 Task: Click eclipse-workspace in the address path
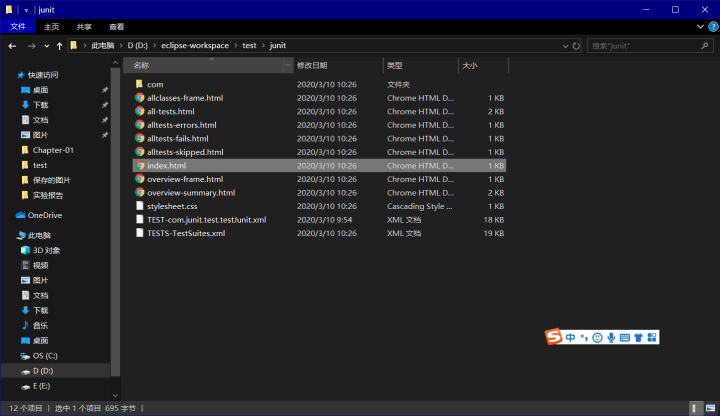(195, 45)
